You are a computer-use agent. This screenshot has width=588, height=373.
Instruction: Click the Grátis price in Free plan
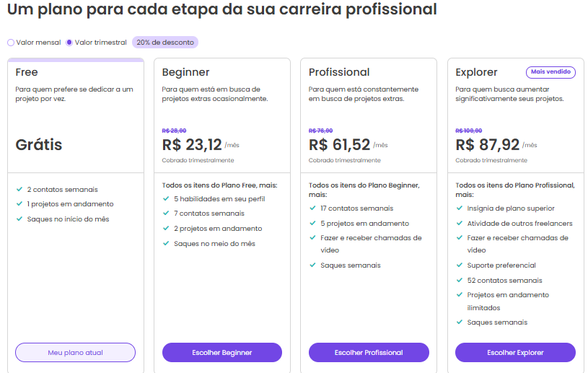pyautogui.click(x=39, y=145)
